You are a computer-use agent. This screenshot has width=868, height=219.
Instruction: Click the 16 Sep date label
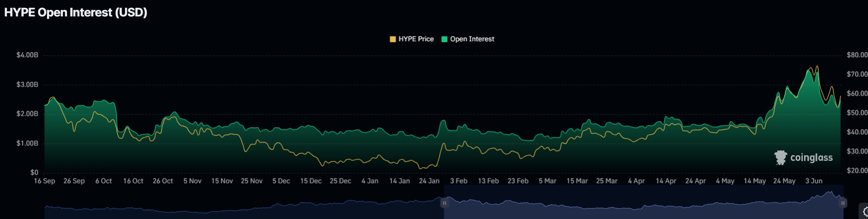pyautogui.click(x=45, y=181)
